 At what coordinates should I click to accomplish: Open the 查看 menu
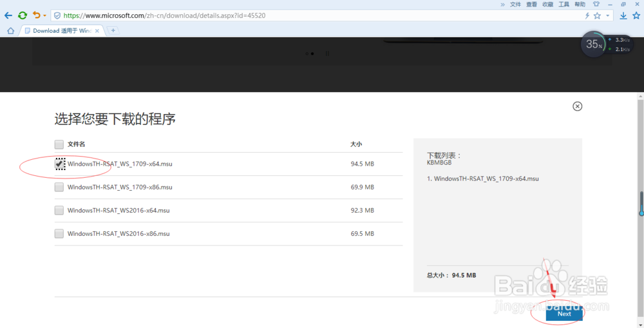pyautogui.click(x=531, y=5)
